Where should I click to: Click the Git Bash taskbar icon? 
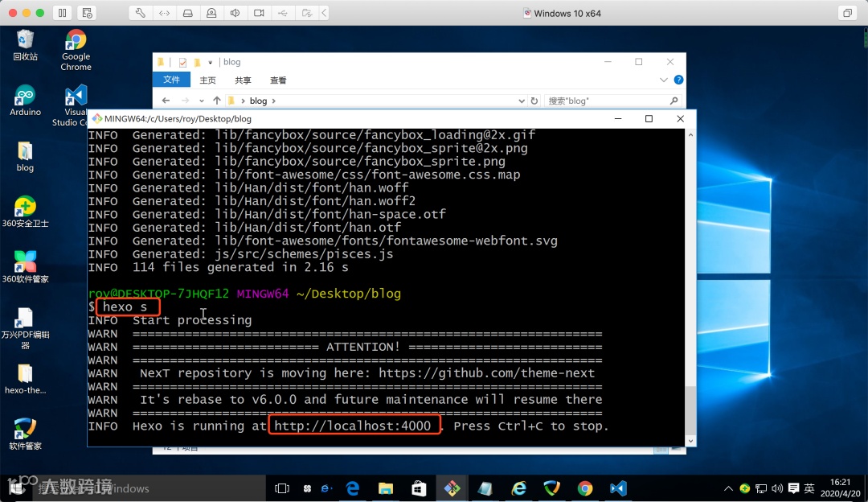[452, 488]
